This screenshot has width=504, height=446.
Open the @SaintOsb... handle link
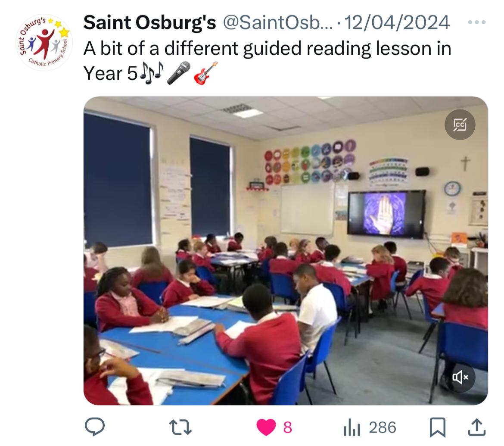tap(278, 22)
